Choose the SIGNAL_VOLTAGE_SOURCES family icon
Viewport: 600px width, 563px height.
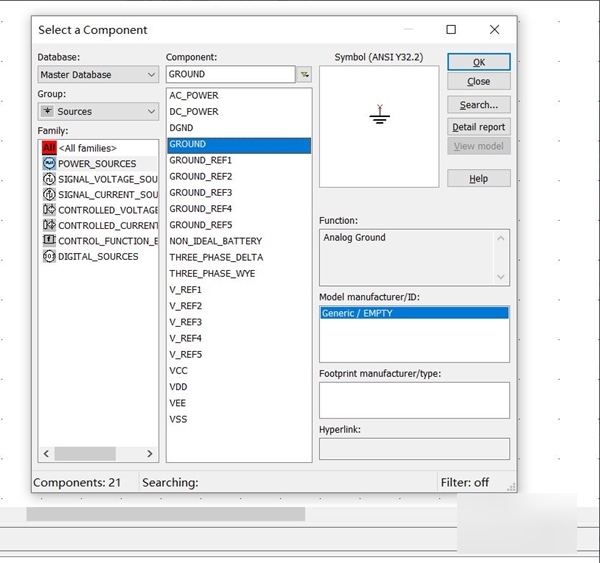(49, 179)
